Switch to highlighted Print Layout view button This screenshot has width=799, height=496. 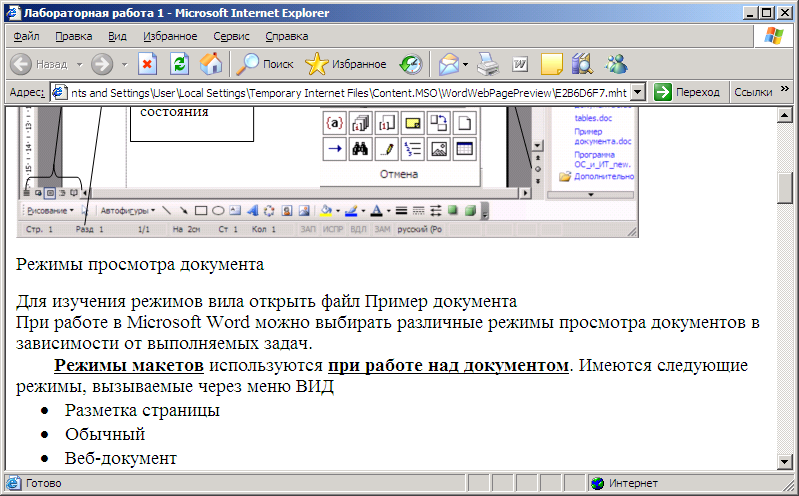50,193
